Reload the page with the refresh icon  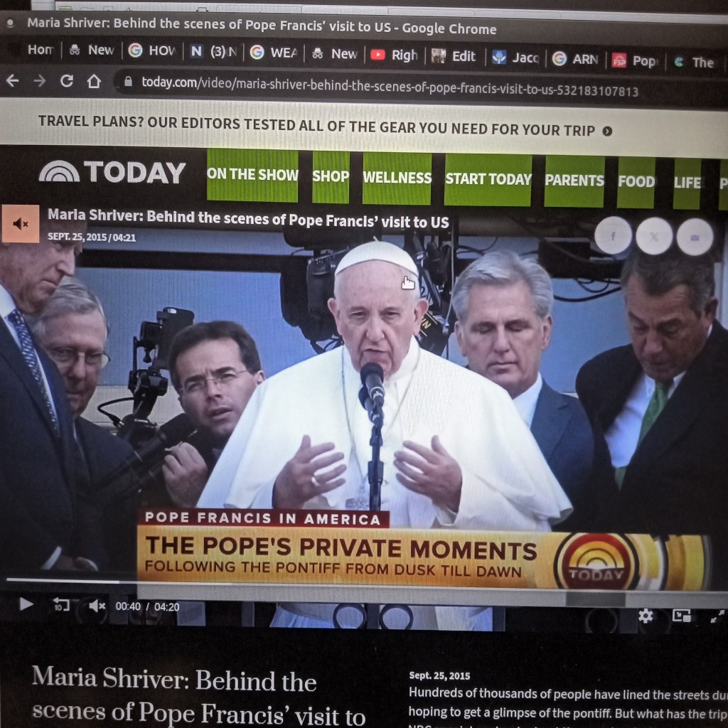66,81
